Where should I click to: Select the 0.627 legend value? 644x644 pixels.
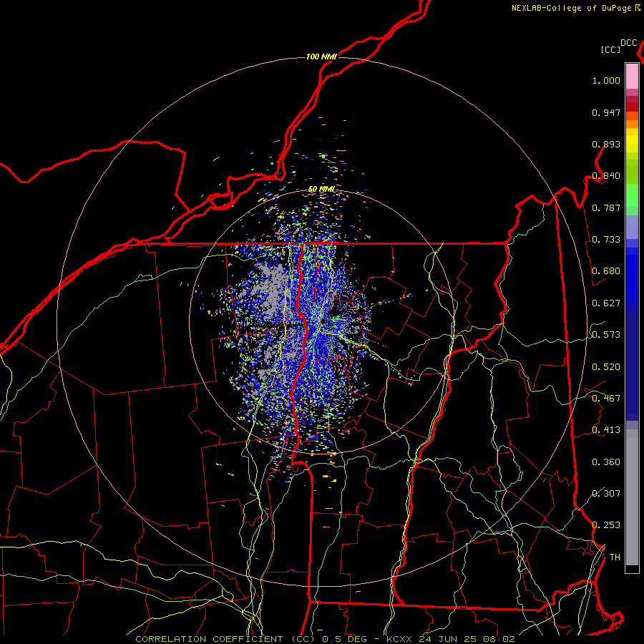point(606,303)
